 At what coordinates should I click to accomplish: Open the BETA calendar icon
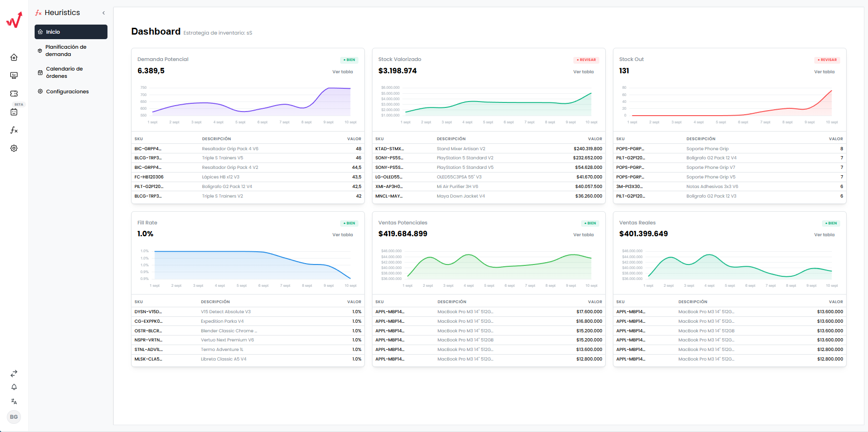[14, 112]
